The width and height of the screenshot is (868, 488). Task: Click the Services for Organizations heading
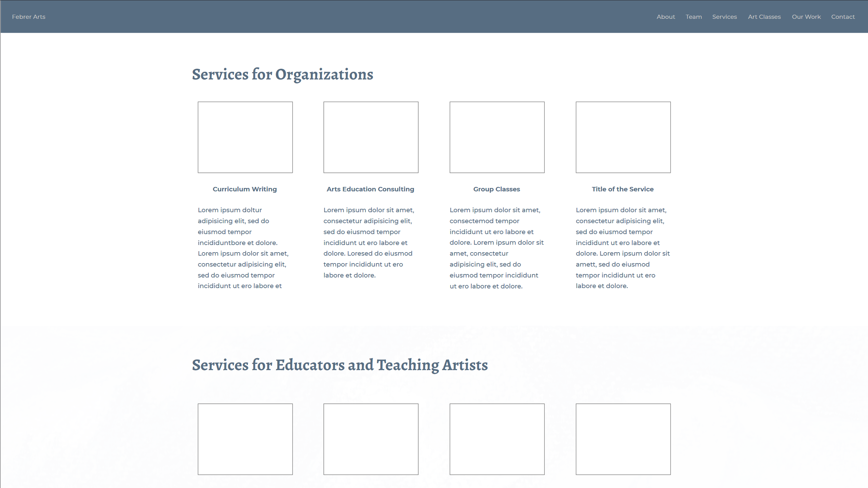pos(282,74)
